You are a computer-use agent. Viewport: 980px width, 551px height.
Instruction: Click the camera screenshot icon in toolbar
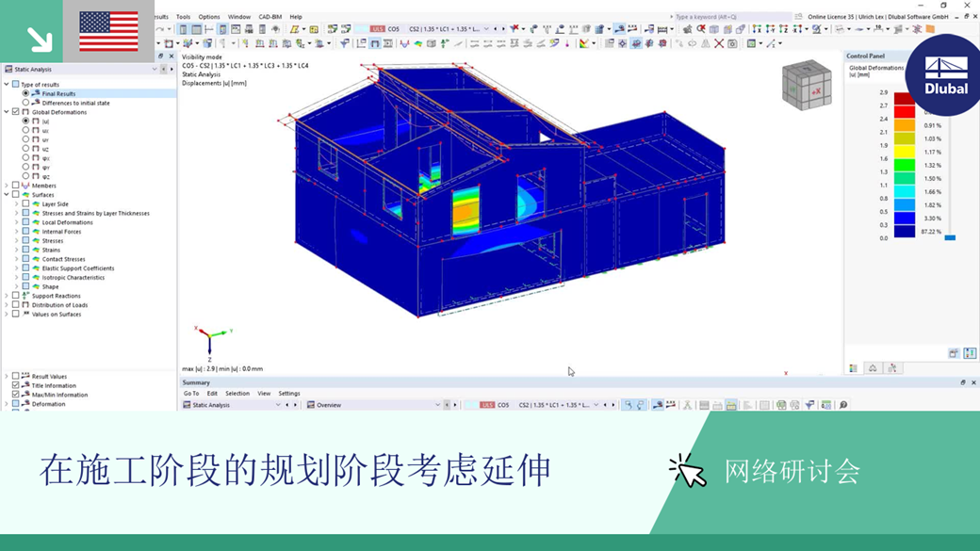click(x=732, y=43)
